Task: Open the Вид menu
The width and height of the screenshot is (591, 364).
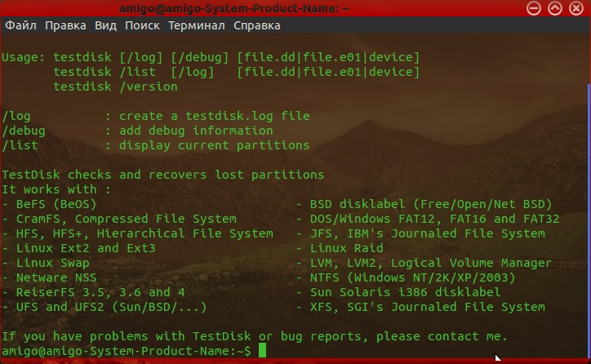Action: [105, 25]
